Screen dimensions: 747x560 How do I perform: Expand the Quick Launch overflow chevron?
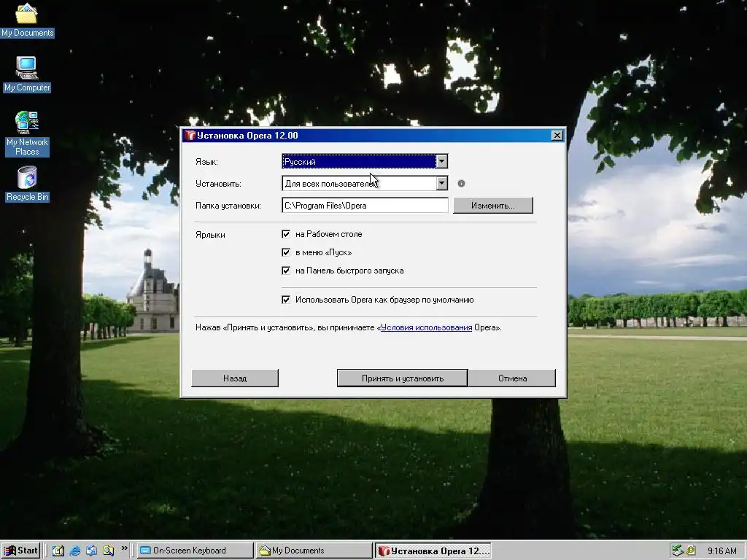[x=124, y=548]
